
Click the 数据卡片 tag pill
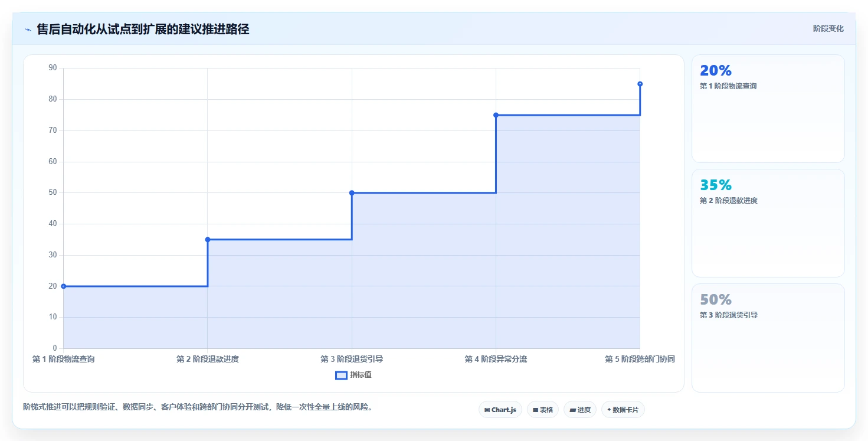point(623,410)
